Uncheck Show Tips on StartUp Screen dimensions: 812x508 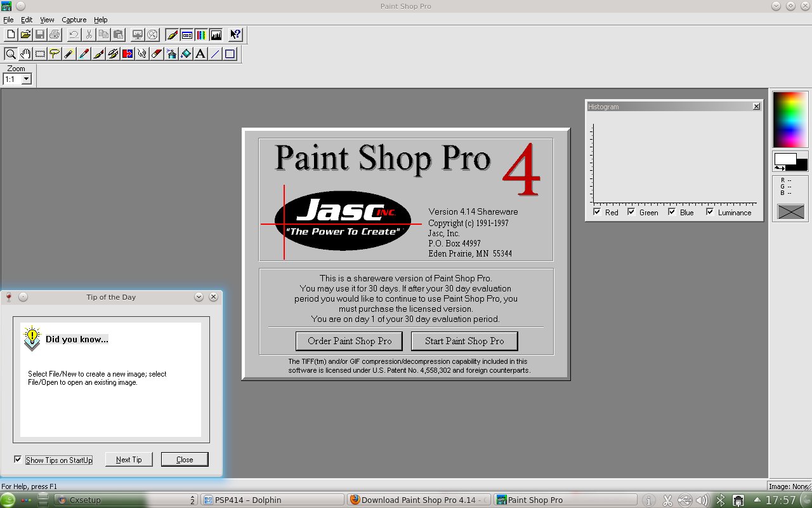18,459
